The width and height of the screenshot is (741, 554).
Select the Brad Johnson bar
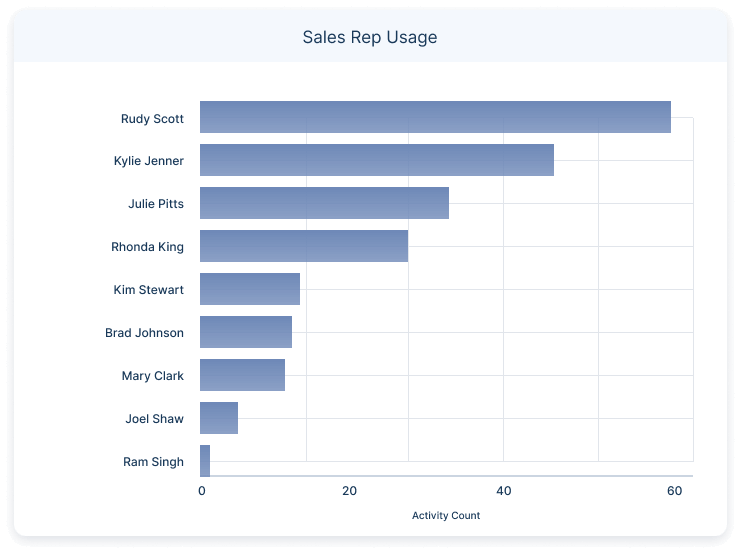pyautogui.click(x=246, y=332)
